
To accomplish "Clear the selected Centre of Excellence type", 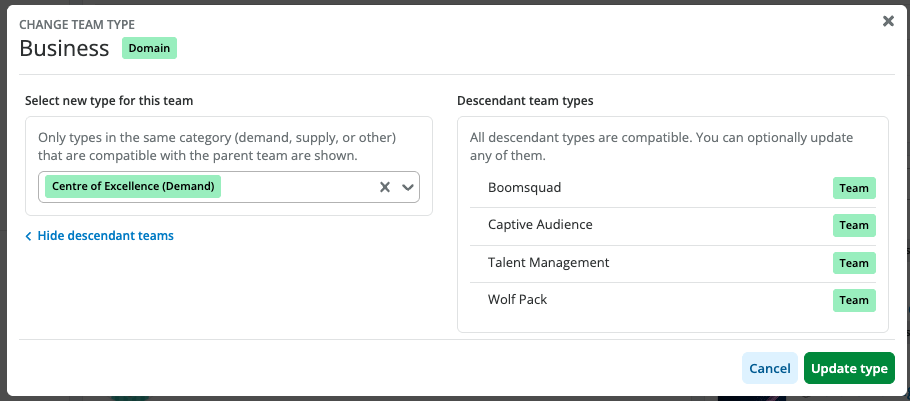I will click(384, 187).
